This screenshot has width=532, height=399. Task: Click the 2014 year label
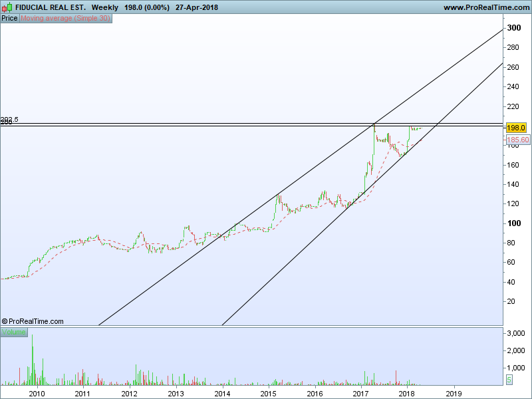click(x=222, y=394)
